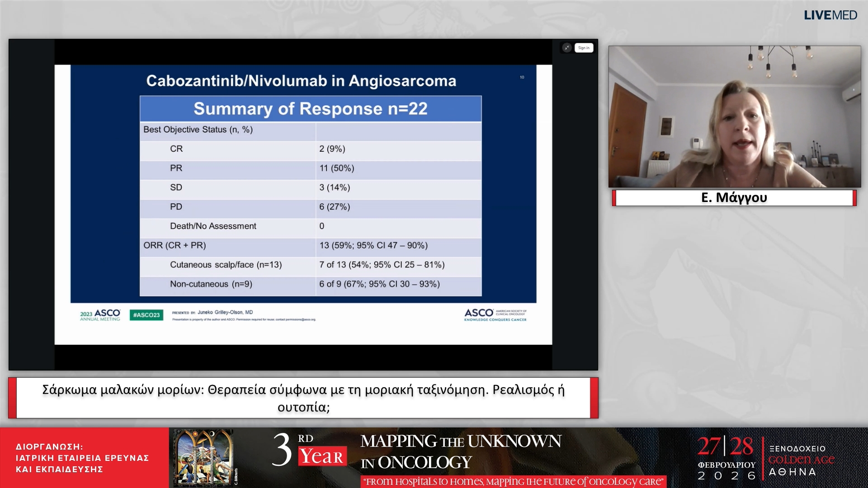Click the conference artwork painting thumbnail
The image size is (868, 488).
click(x=204, y=457)
